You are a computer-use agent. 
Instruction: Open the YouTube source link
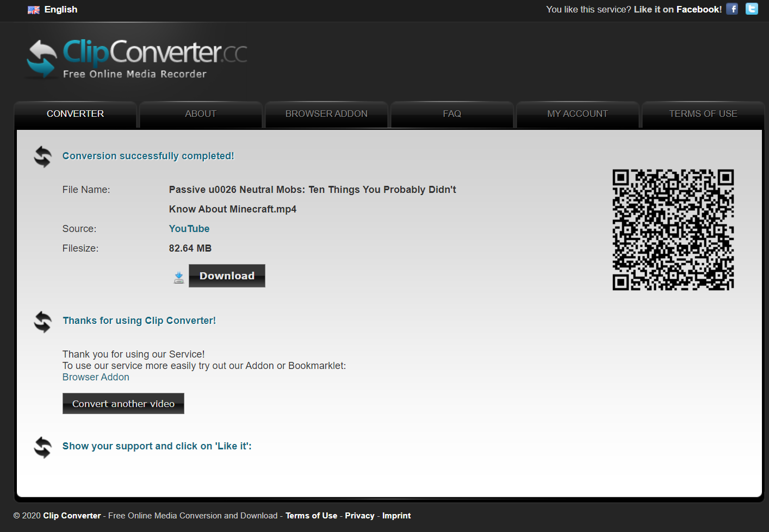pos(189,229)
